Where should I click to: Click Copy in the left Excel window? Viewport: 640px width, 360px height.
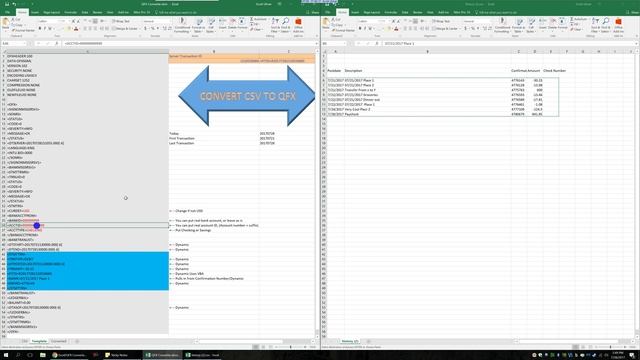[x=17, y=25]
